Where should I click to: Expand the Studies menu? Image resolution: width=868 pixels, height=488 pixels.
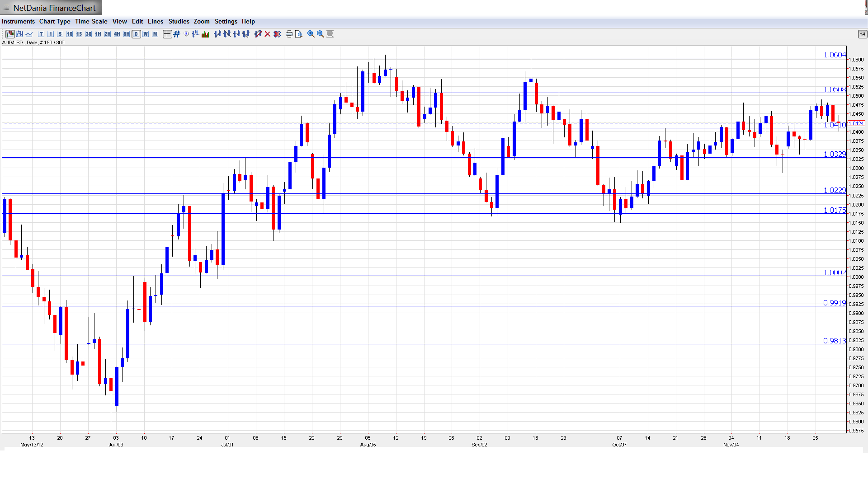point(179,21)
